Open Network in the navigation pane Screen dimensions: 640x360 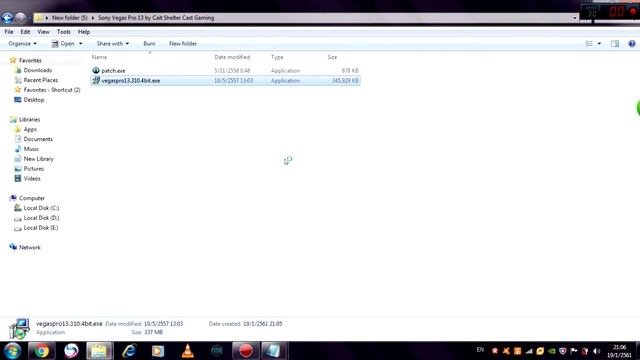click(29, 247)
